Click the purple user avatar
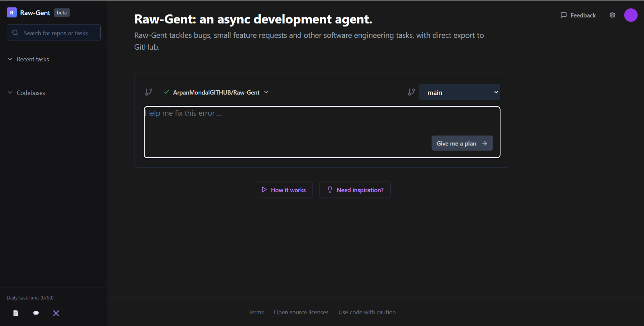Viewport: 644px width, 326px height. [x=631, y=15]
